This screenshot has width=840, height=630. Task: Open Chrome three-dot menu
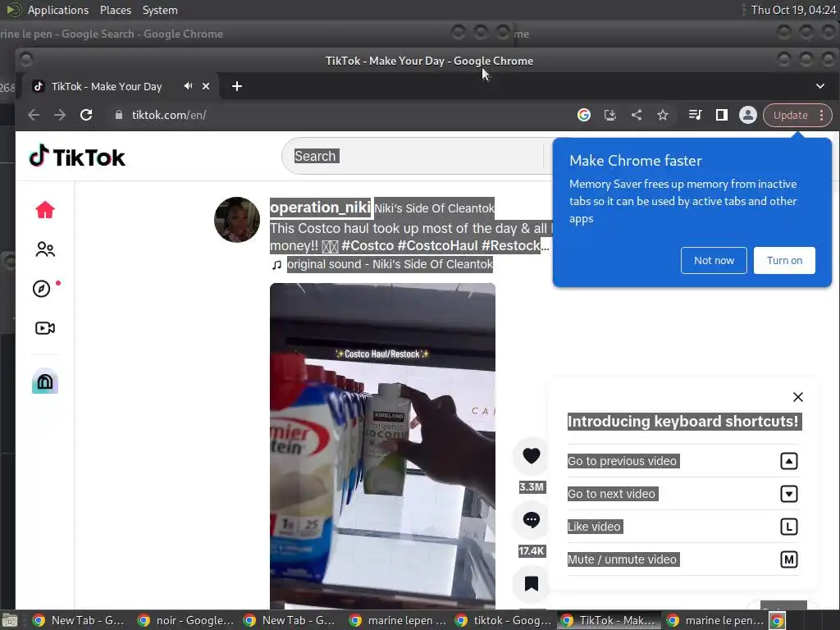[822, 115]
